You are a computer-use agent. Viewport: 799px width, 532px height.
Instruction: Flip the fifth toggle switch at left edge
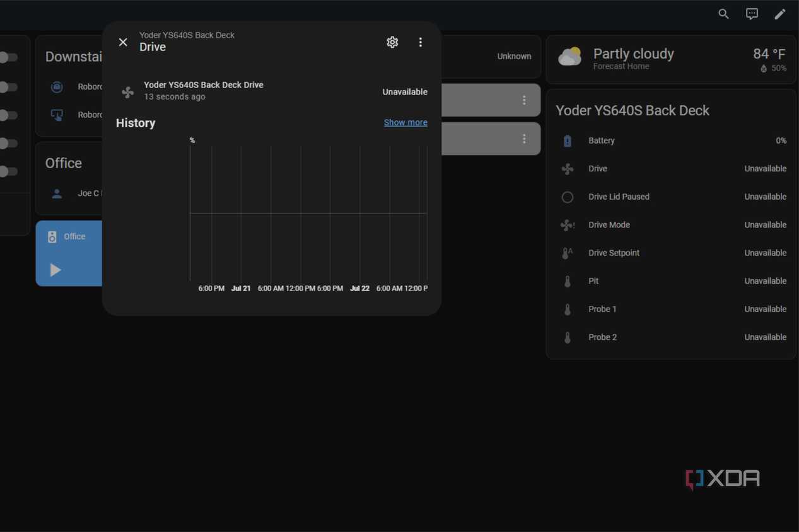8,171
